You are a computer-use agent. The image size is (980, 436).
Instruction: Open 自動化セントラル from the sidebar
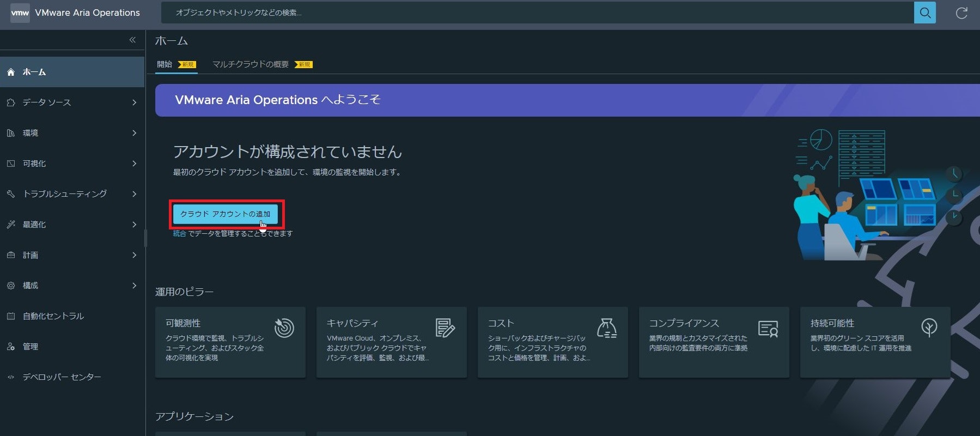(72, 316)
